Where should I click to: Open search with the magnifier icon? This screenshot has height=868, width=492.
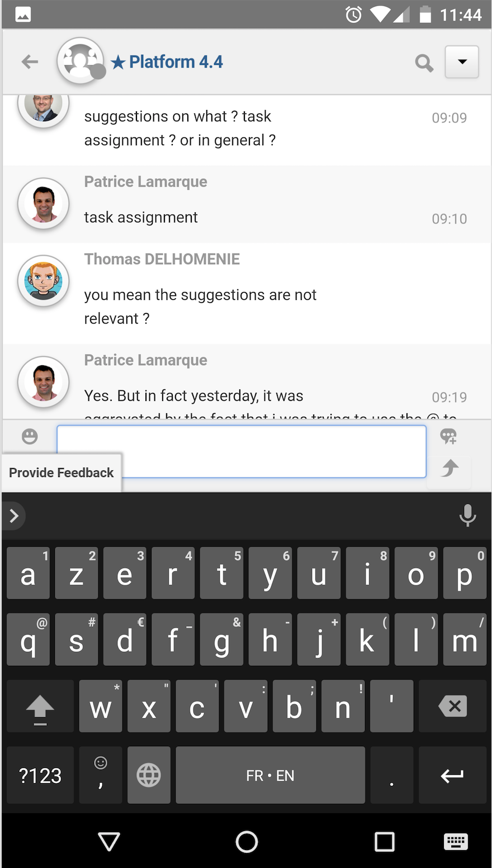coord(424,63)
